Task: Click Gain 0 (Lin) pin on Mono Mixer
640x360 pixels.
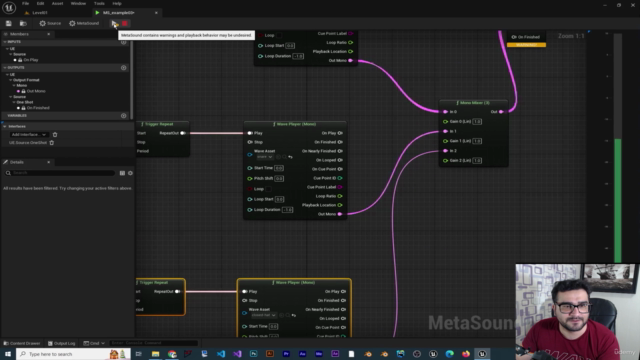Action: coord(445,122)
